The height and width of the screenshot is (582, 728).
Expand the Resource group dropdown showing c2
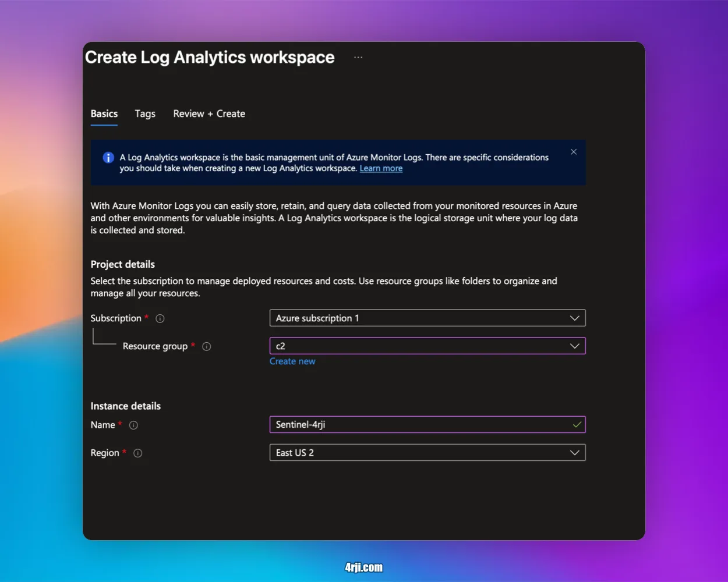[x=427, y=346]
